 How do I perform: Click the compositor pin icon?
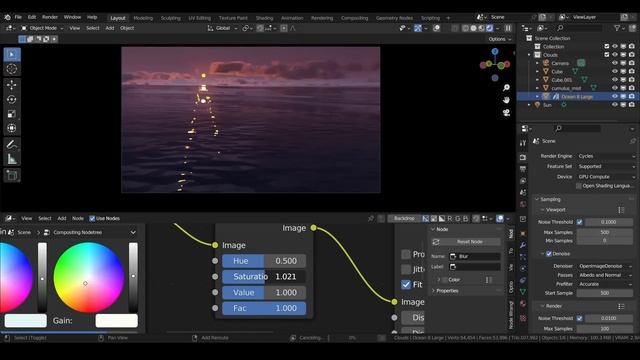tap(371, 218)
